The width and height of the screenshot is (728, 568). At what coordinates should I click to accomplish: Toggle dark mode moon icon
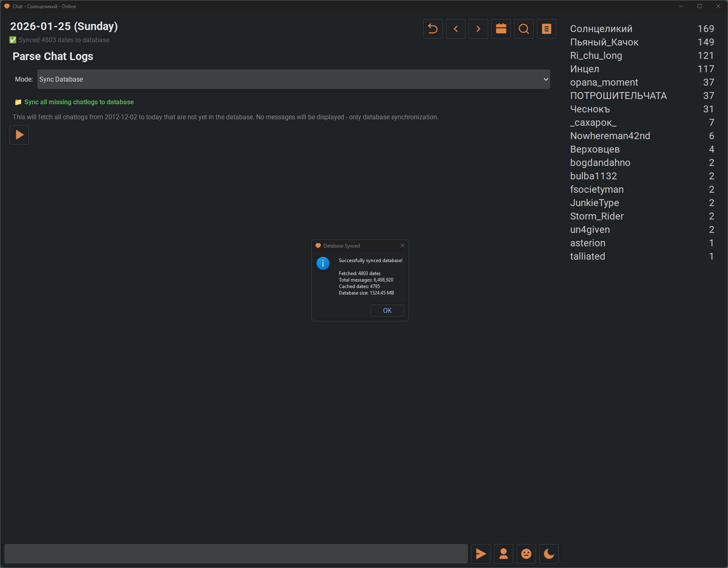[549, 554]
